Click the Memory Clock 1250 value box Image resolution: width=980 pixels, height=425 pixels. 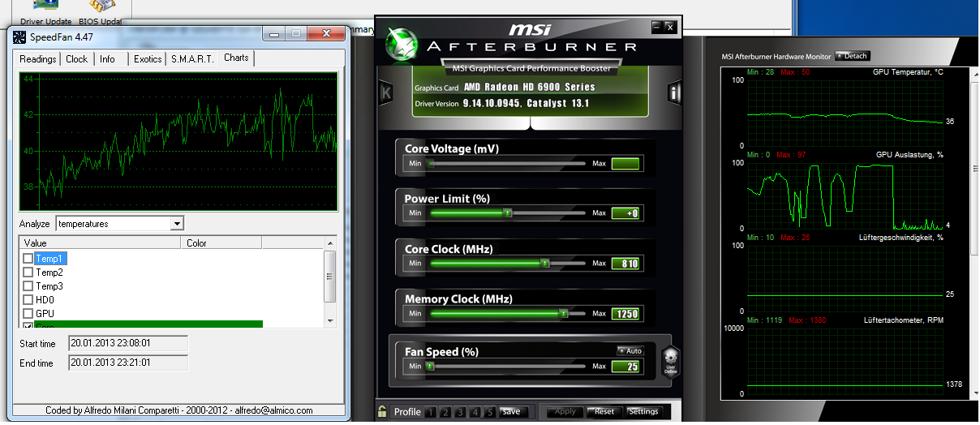coord(625,314)
